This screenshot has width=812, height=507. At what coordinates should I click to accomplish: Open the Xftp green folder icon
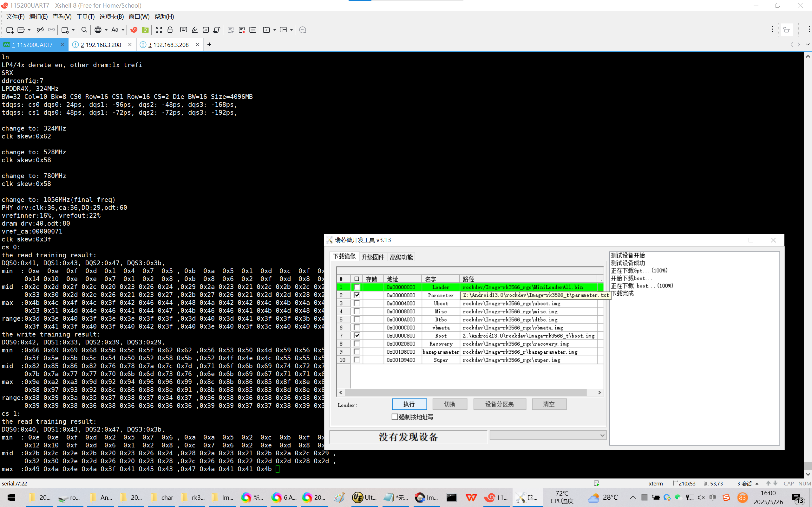tap(145, 30)
